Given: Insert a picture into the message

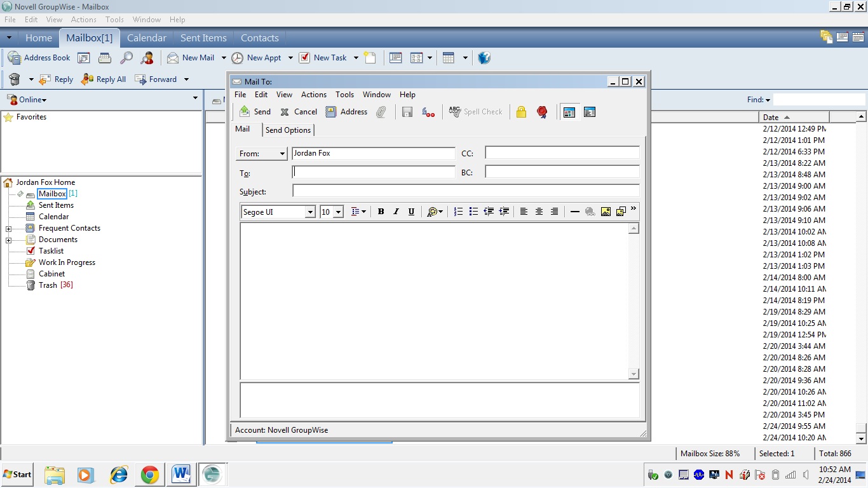Looking at the screenshot, I should [x=606, y=212].
